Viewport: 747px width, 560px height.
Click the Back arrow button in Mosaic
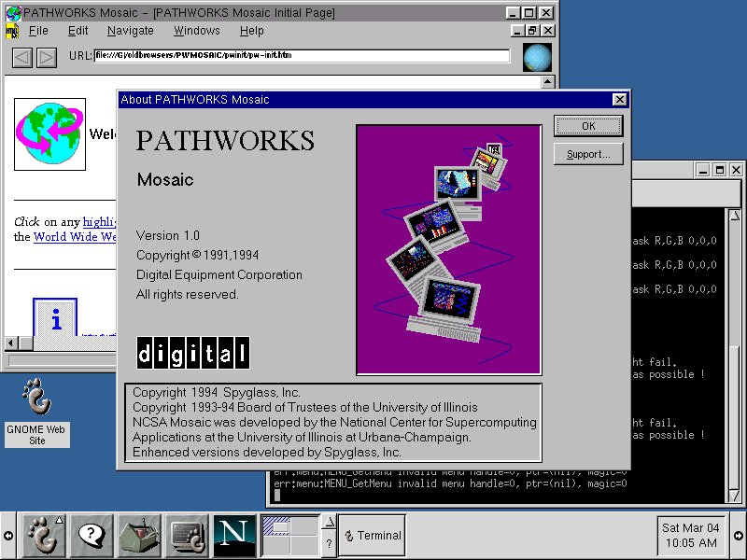22,58
